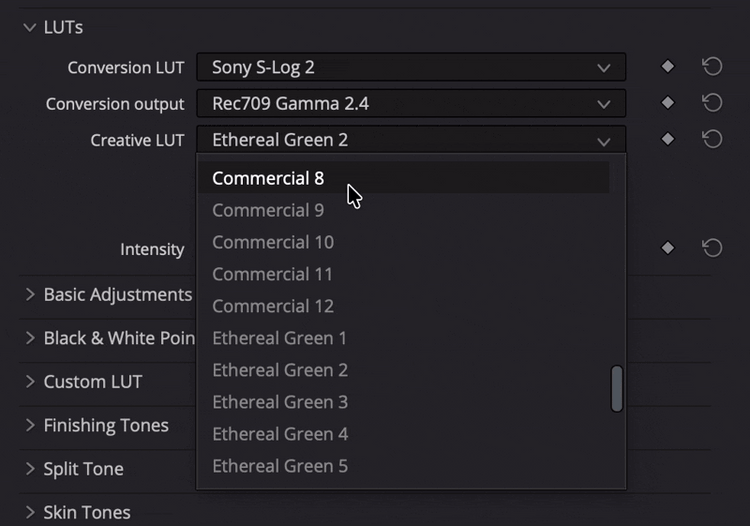Choose Ethereal Green 5 LUT
Viewport: 750px width, 526px height.
[x=404, y=466]
